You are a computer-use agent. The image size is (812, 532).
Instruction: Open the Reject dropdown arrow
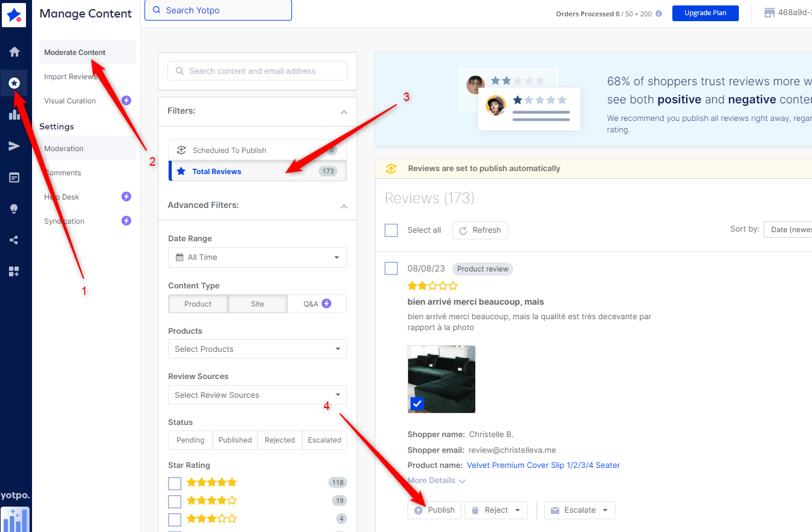(518, 510)
